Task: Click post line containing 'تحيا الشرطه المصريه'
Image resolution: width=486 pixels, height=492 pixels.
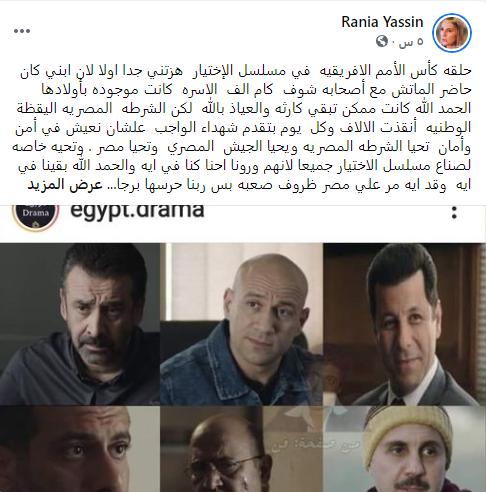Action: pyautogui.click(x=242, y=147)
